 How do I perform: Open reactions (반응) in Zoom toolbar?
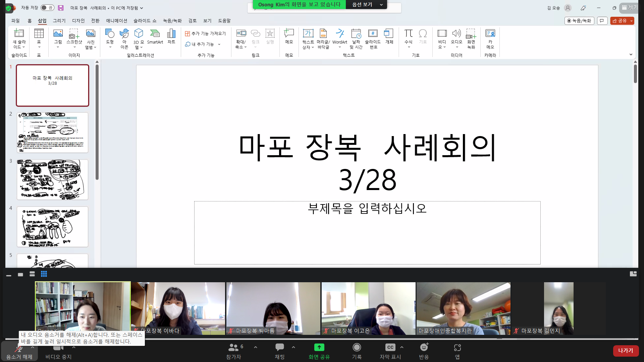424,351
